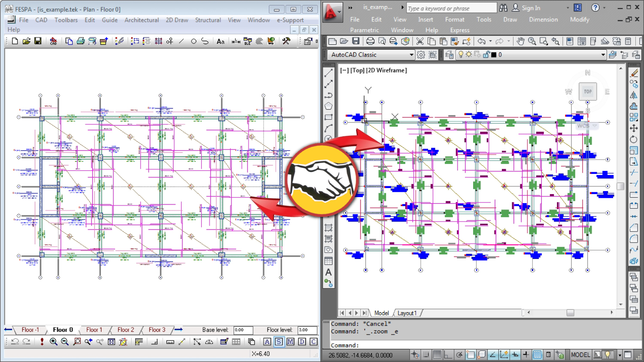Click the OLE object icon in FESPA toolbar
Viewport: 644px width, 362px height.
248,41
